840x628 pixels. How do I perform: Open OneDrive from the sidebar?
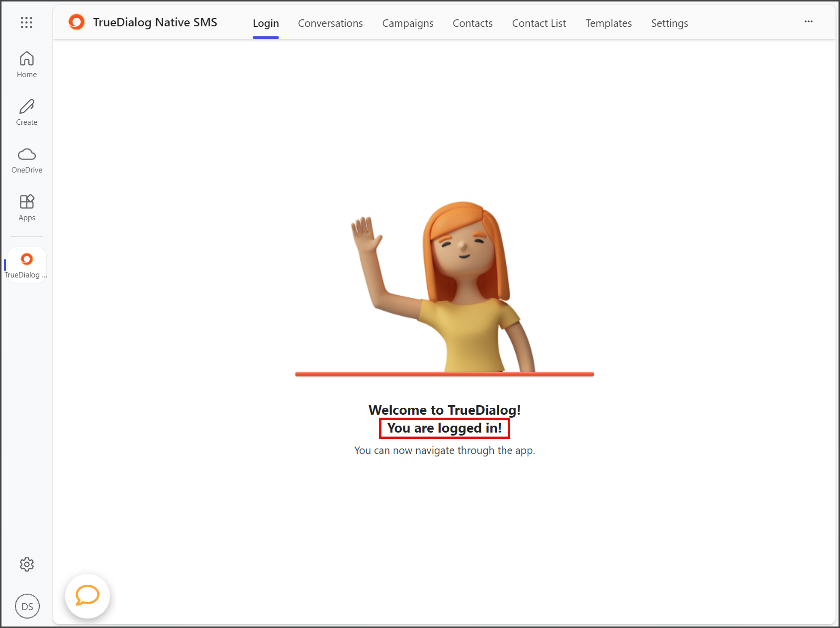(27, 160)
